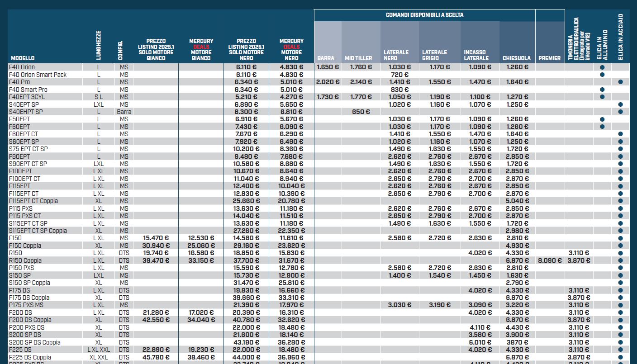Click the F175 DS Coppia model

29,298
